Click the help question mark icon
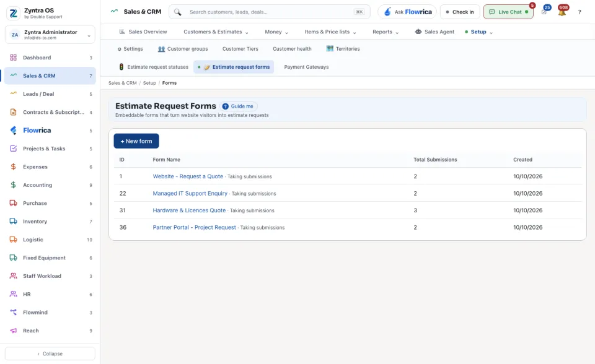The image size is (595, 364). (580, 12)
